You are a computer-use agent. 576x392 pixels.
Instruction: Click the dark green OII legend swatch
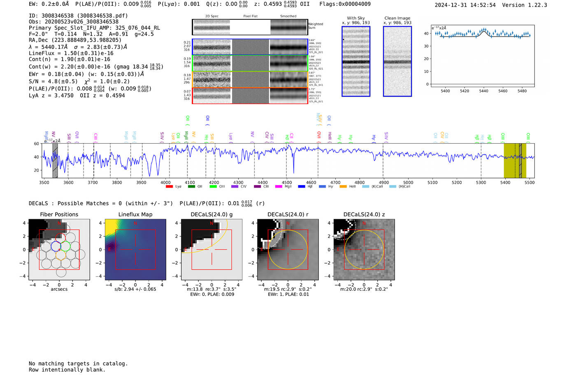[191, 187]
